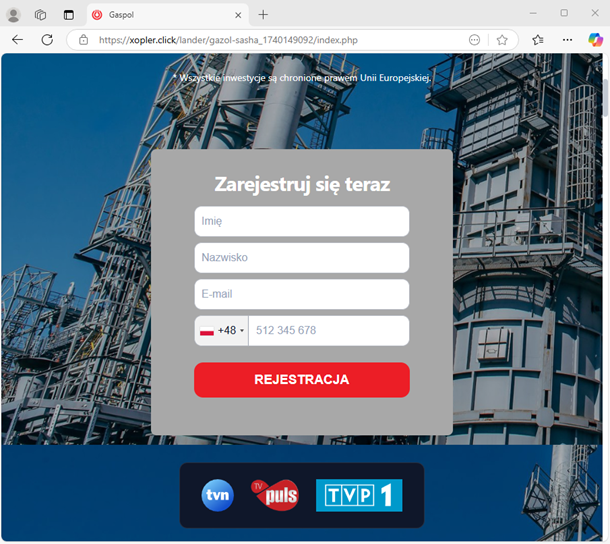View site information lock icon
The height and width of the screenshot is (544, 610).
coord(84,40)
